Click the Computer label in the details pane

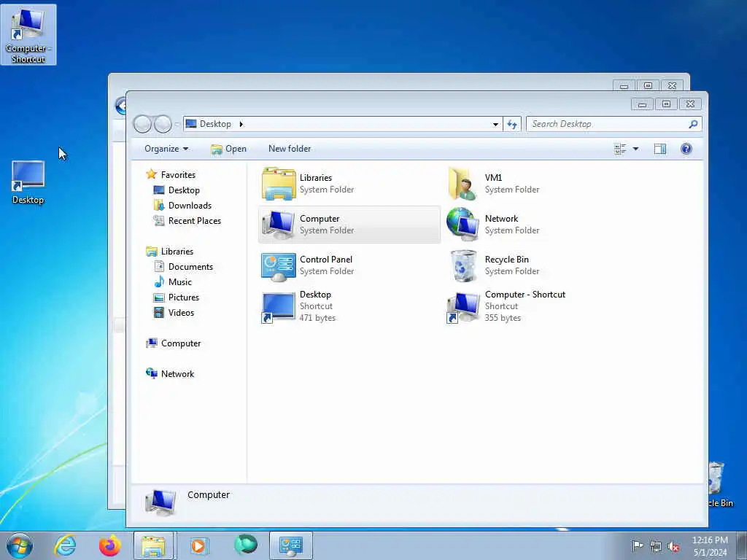coord(208,495)
